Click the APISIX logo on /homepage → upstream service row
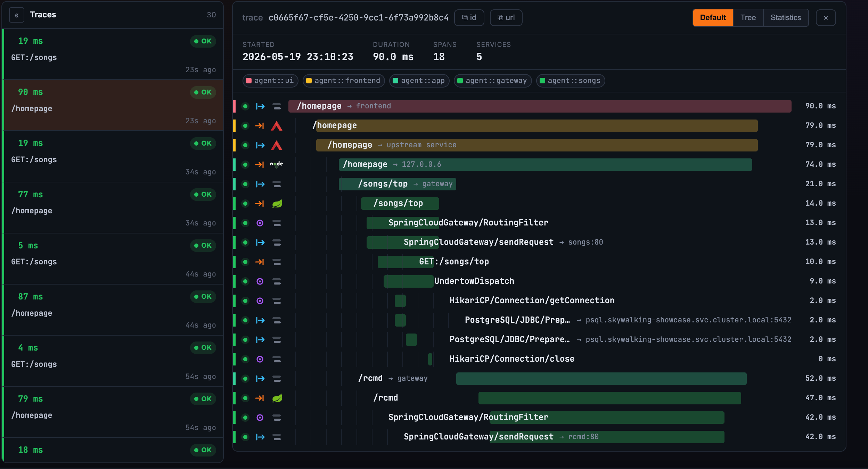 point(277,145)
